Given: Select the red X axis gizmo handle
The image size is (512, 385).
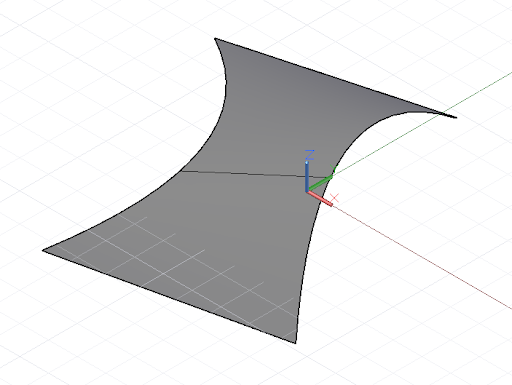Looking at the screenshot, I should click(x=320, y=198).
